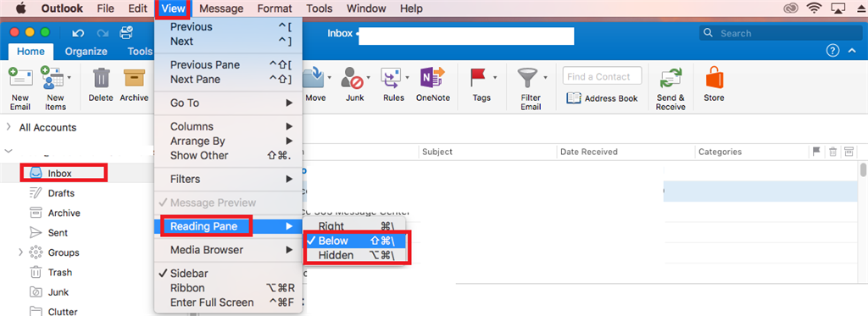Open the Filters submenu

(x=228, y=179)
